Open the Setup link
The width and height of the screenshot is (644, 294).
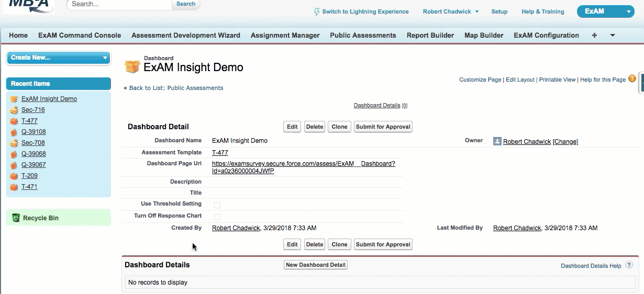(x=499, y=12)
